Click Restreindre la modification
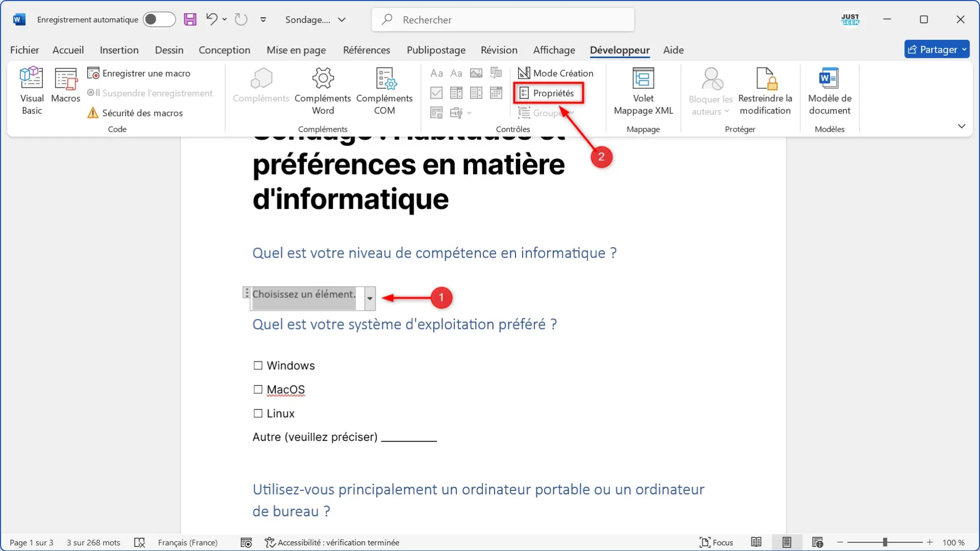 pyautogui.click(x=765, y=91)
